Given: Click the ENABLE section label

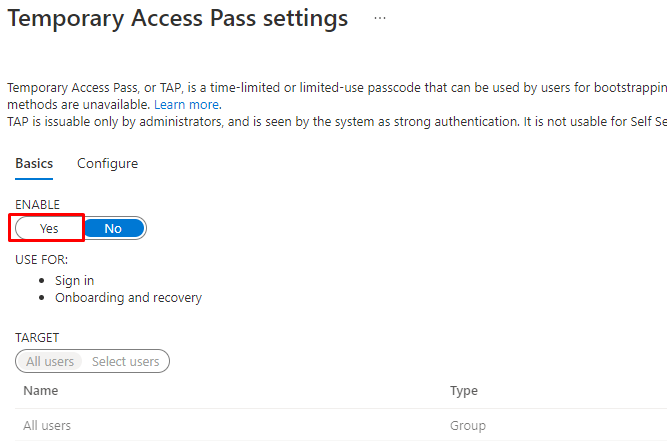Looking at the screenshot, I should [x=38, y=204].
